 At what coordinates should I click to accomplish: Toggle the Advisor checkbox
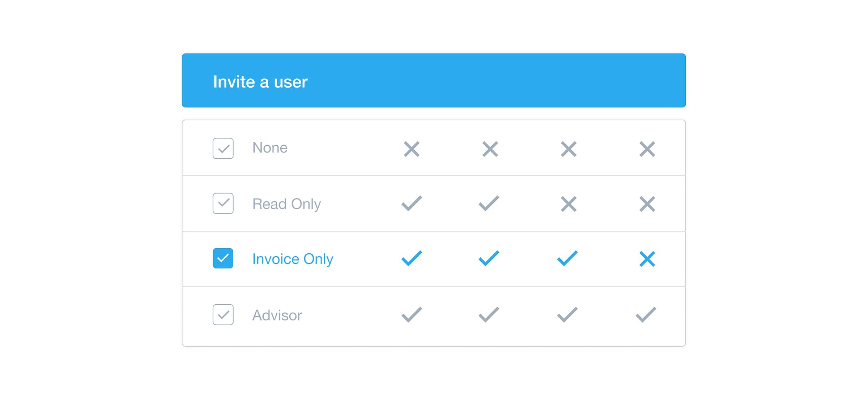tap(223, 315)
